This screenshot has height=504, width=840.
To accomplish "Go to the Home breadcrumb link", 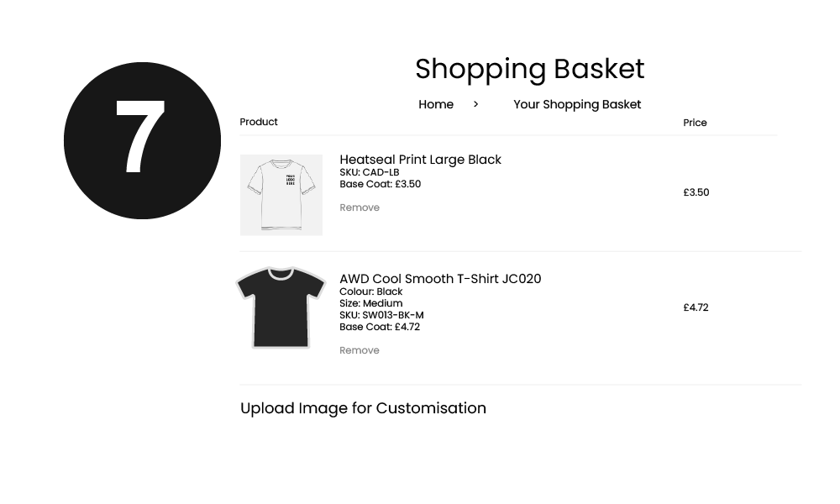I will 436,104.
